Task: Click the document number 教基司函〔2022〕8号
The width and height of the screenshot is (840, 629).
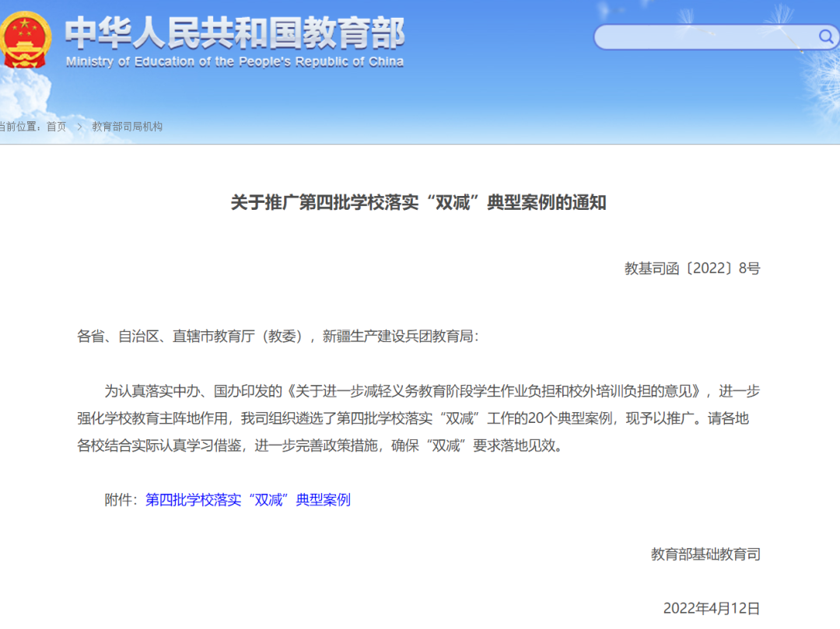Action: pyautogui.click(x=692, y=268)
